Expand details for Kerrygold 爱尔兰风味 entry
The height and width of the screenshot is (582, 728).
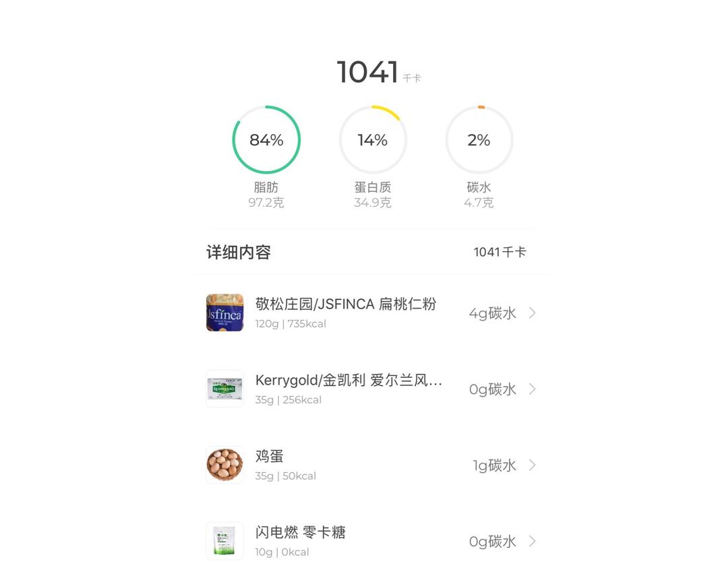[532, 389]
